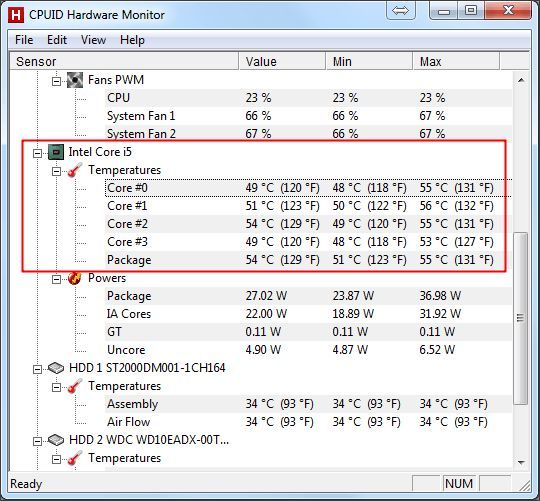The image size is (540, 501).
Task: Click the 6.52 W Uncore max value
Action: coord(437,350)
